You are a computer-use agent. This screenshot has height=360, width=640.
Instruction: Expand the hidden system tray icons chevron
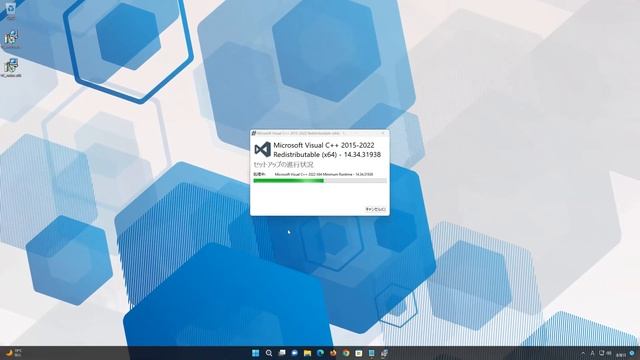click(x=583, y=353)
